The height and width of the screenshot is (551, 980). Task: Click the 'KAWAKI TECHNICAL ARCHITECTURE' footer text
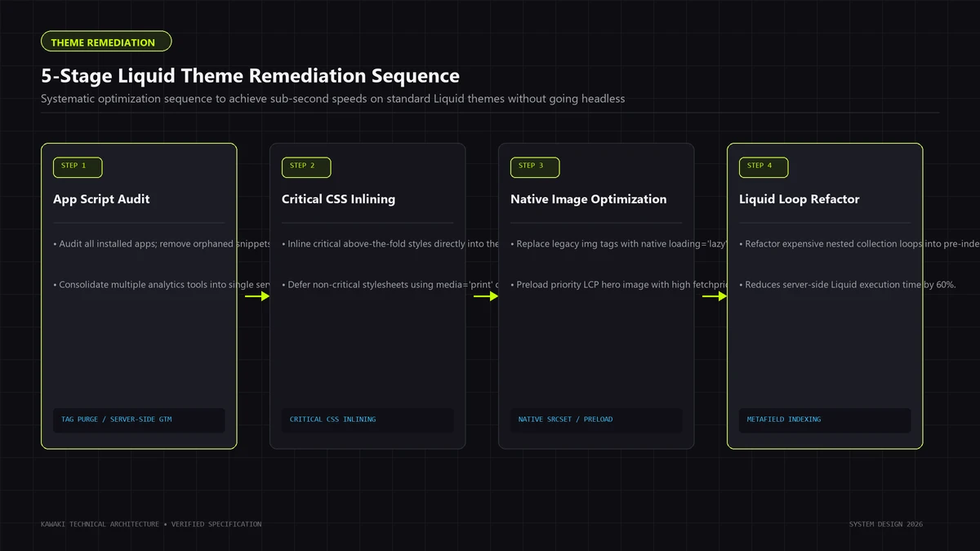click(x=151, y=524)
